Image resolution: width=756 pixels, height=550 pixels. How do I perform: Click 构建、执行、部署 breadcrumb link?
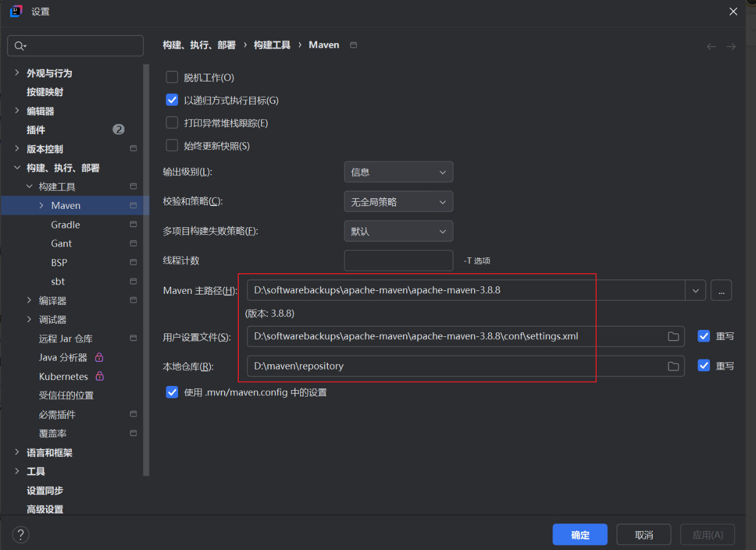199,45
